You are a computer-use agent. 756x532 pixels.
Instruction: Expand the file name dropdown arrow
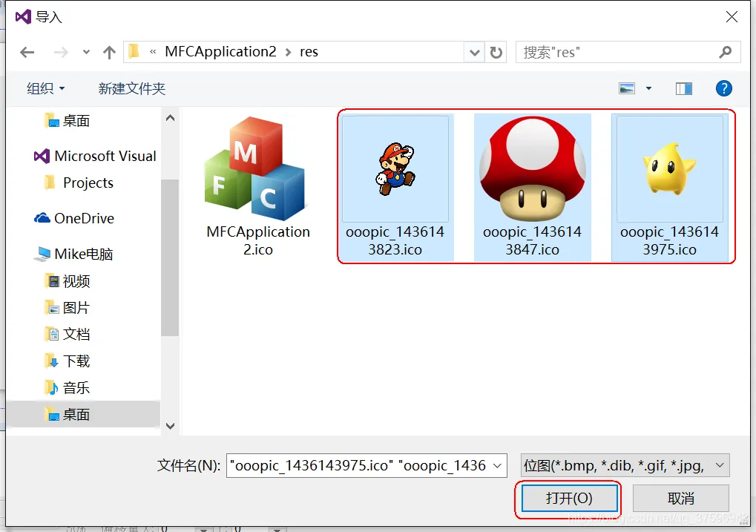click(x=497, y=465)
